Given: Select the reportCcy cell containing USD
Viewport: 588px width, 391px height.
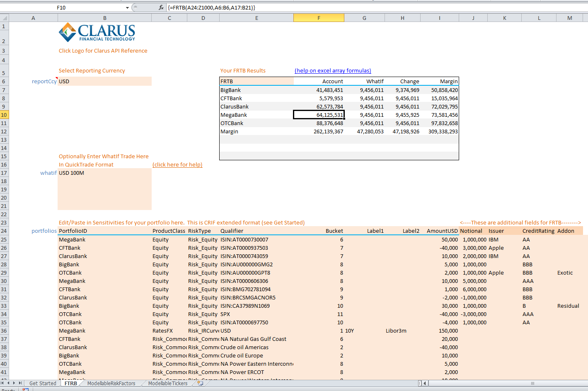Looking at the screenshot, I should click(x=104, y=81).
